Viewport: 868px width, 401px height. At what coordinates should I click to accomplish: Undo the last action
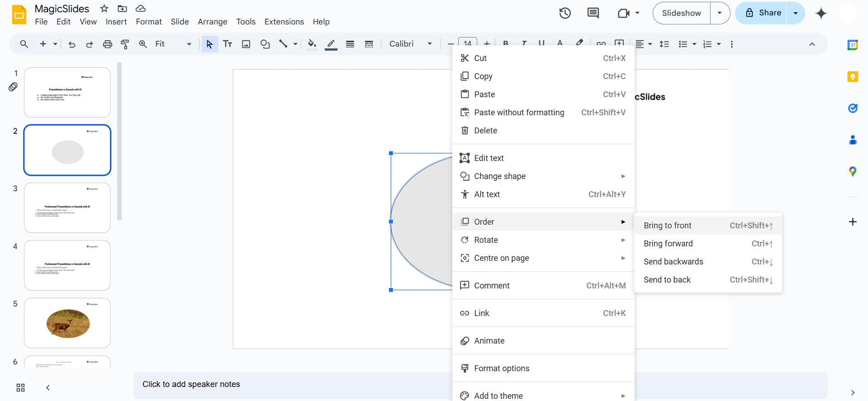(x=72, y=44)
